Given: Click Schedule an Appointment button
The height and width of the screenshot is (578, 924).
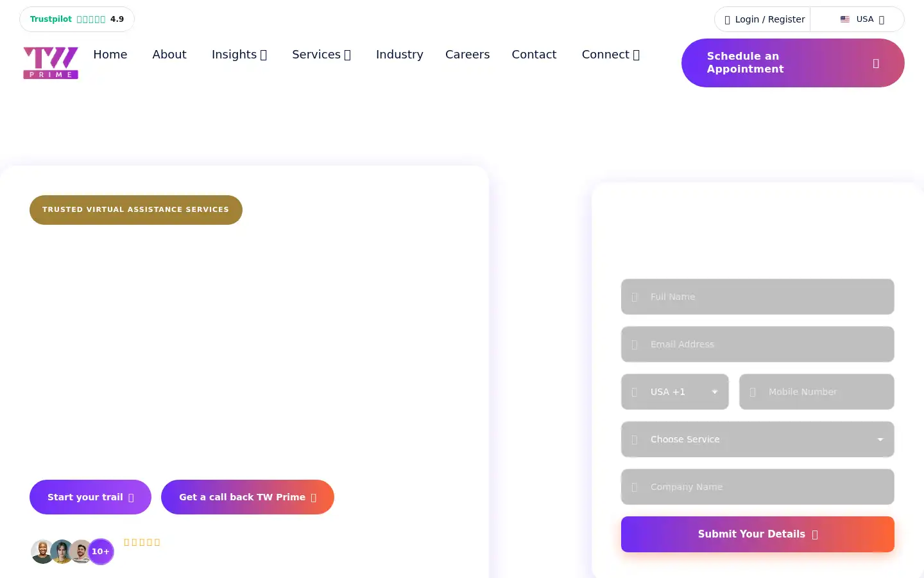Looking at the screenshot, I should pyautogui.click(x=793, y=63).
